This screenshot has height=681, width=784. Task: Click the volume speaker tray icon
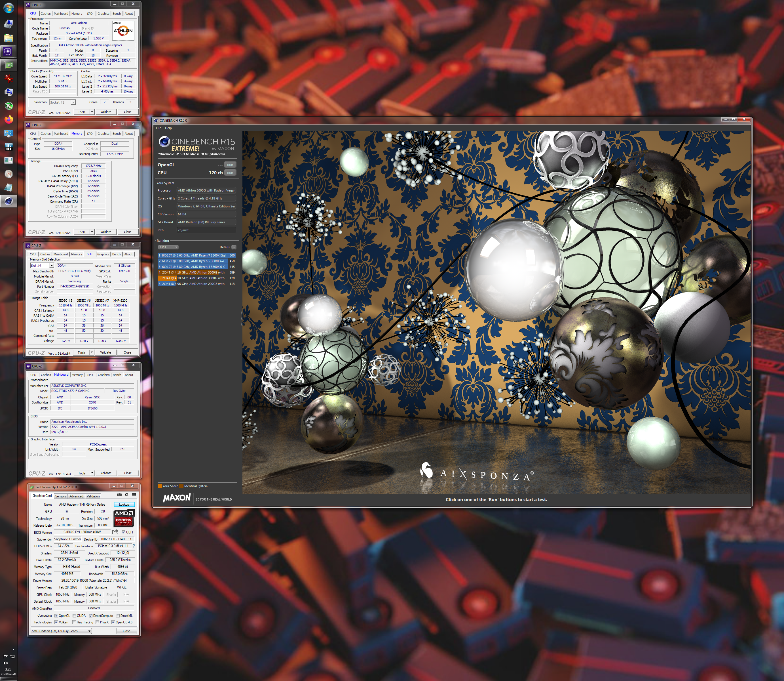[x=5, y=663]
